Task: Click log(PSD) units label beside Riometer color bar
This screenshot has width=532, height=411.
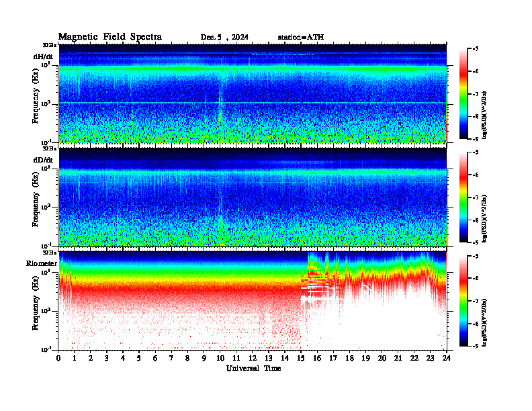Action: pyautogui.click(x=485, y=322)
